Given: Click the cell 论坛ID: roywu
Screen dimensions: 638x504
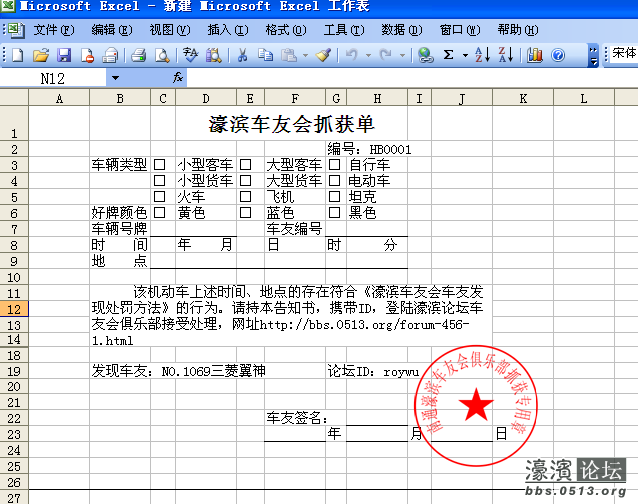Looking at the screenshot, I should (373, 371).
